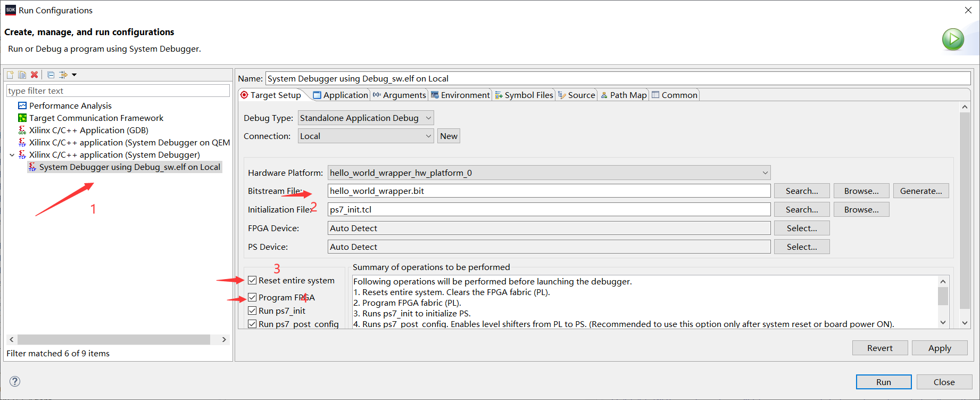
Task: Click the configurations list horizontal scrollbar
Action: click(x=114, y=339)
